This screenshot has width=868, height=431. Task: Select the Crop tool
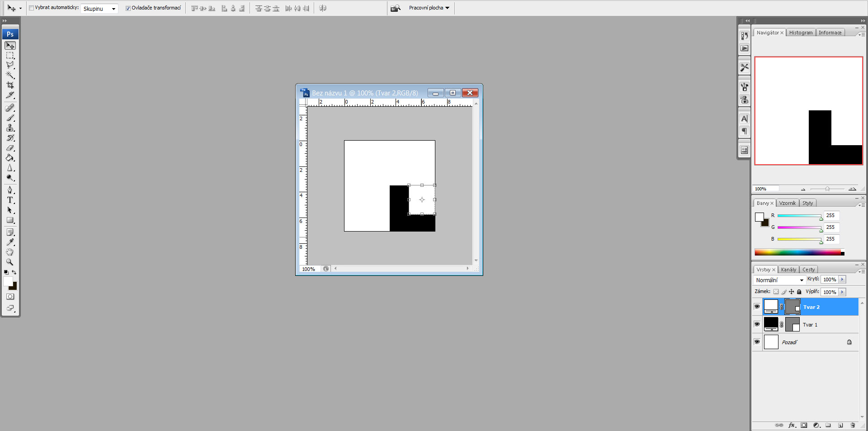pyautogui.click(x=10, y=85)
